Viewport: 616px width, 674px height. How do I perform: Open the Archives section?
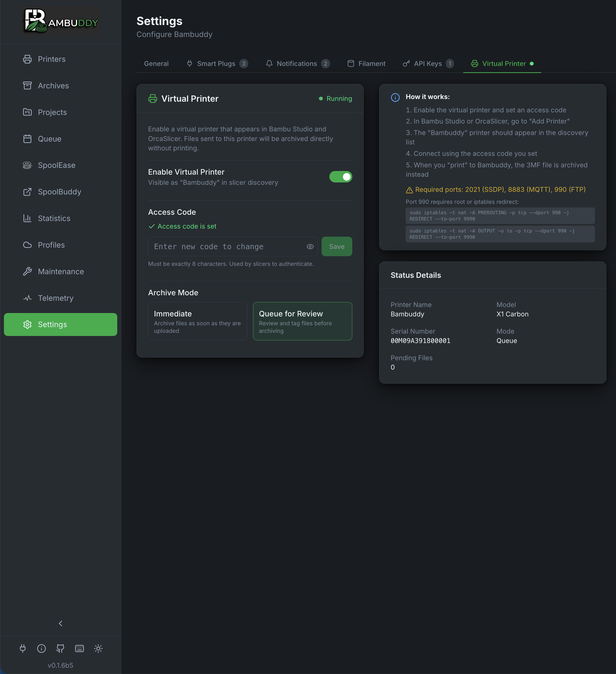53,85
